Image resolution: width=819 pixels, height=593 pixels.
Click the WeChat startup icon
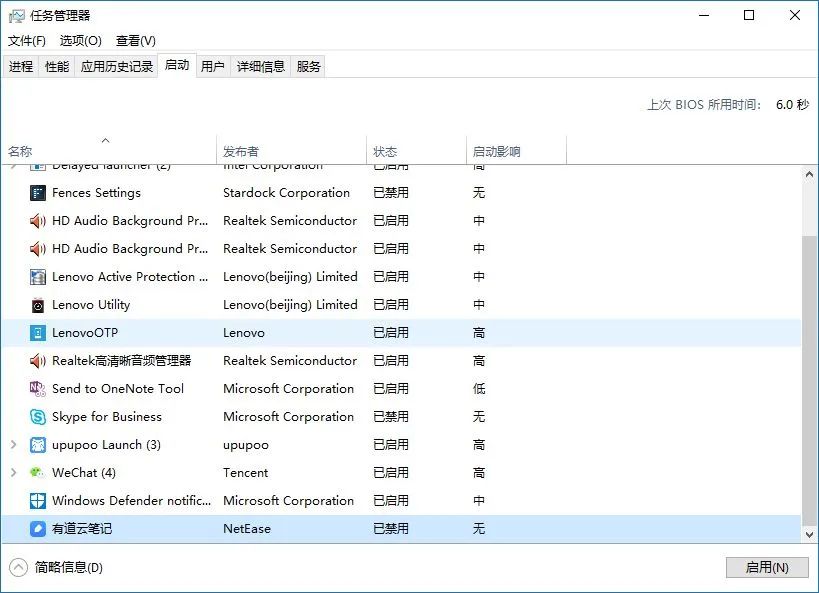(x=38, y=473)
